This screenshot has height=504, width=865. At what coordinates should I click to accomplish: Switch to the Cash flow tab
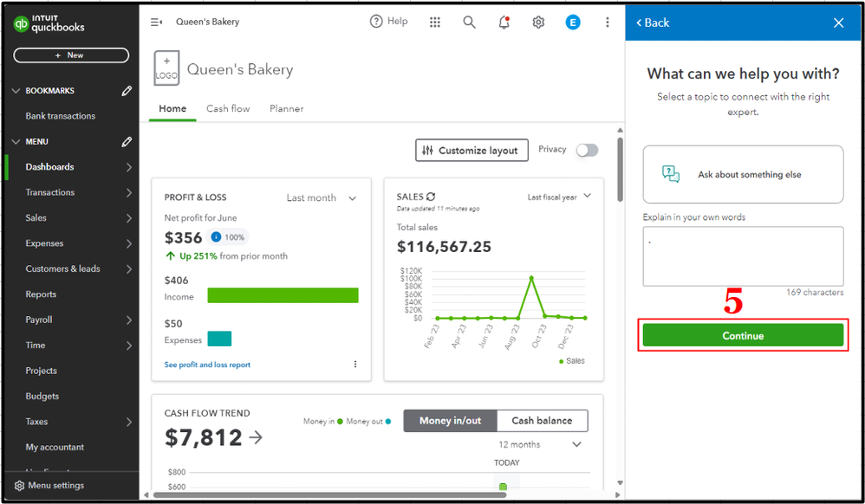coord(228,108)
